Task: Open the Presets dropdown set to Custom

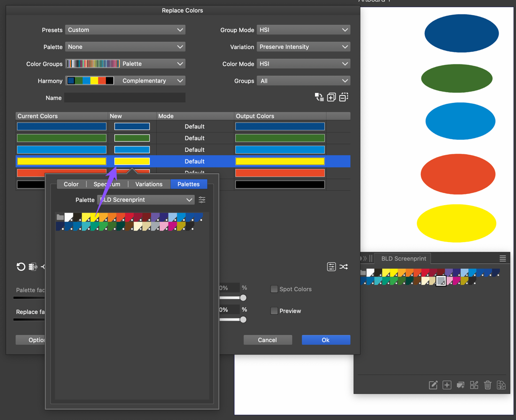Action: point(125,30)
